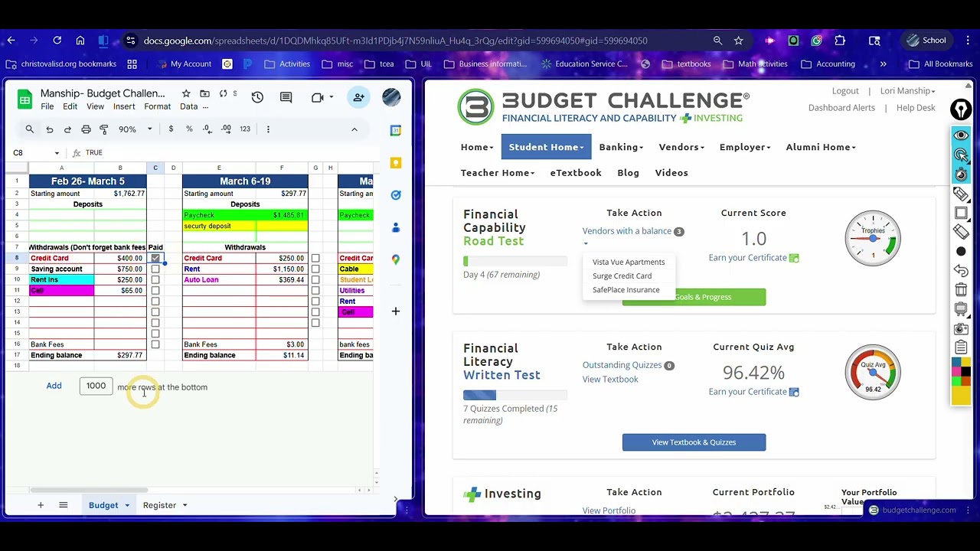Open the Outstanding Quizzes link
This screenshot has width=980, height=551.
pos(622,365)
